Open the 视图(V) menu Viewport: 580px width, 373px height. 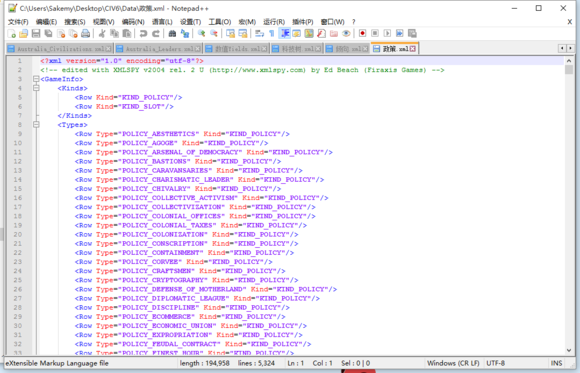point(104,22)
